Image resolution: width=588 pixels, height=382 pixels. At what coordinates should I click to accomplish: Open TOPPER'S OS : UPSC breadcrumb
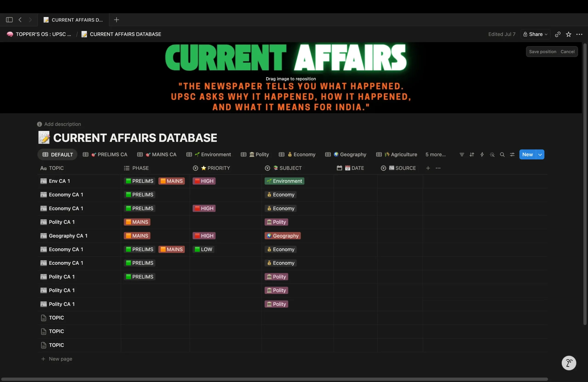[x=39, y=34]
